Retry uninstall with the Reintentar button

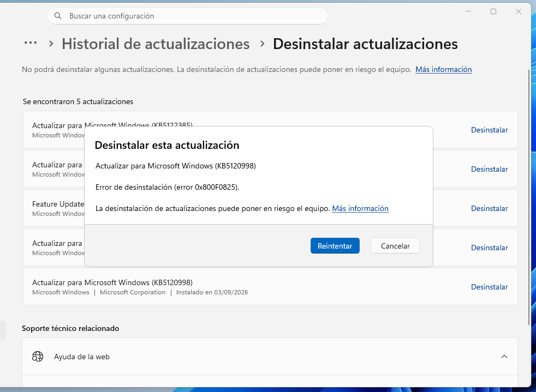[335, 246]
